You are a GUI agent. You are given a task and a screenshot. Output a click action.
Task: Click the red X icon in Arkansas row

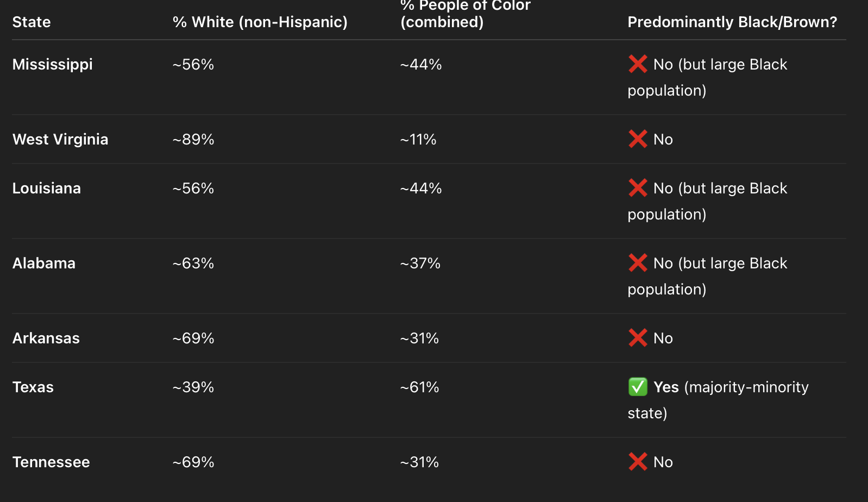[x=638, y=338]
